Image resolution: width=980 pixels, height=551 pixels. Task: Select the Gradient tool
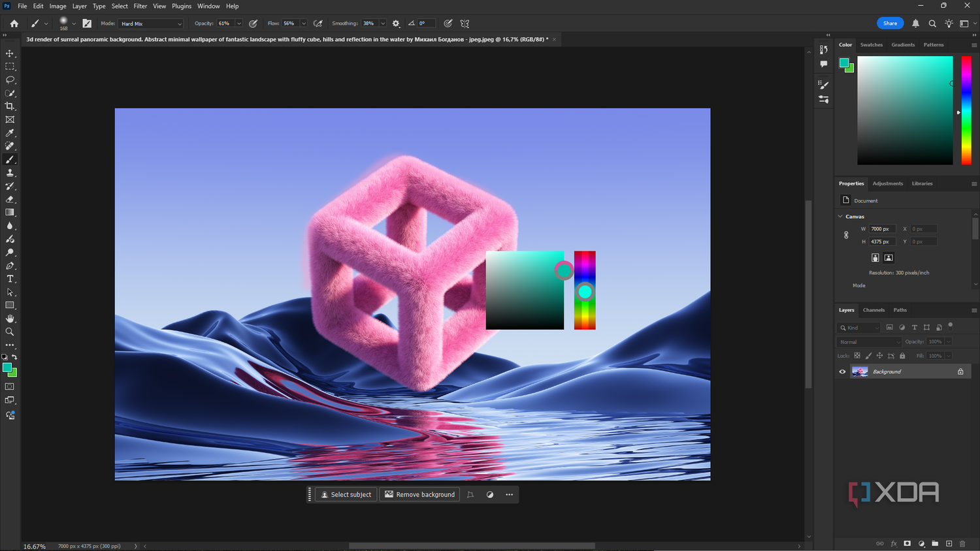pos(10,213)
